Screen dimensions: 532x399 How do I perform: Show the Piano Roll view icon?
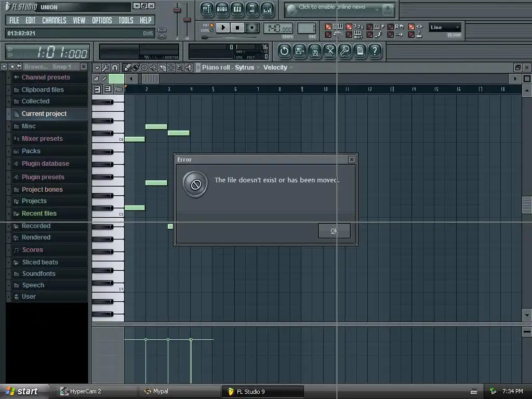click(x=237, y=9)
